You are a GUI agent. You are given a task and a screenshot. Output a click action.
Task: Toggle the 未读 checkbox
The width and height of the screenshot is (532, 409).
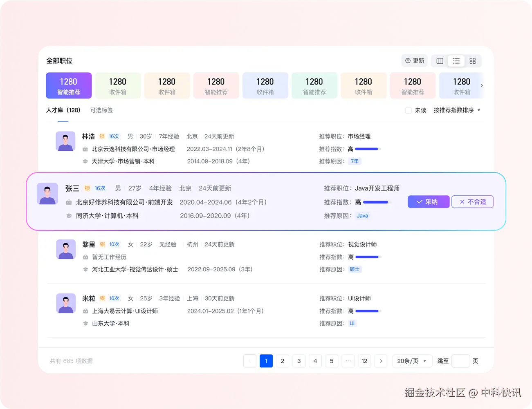click(408, 110)
